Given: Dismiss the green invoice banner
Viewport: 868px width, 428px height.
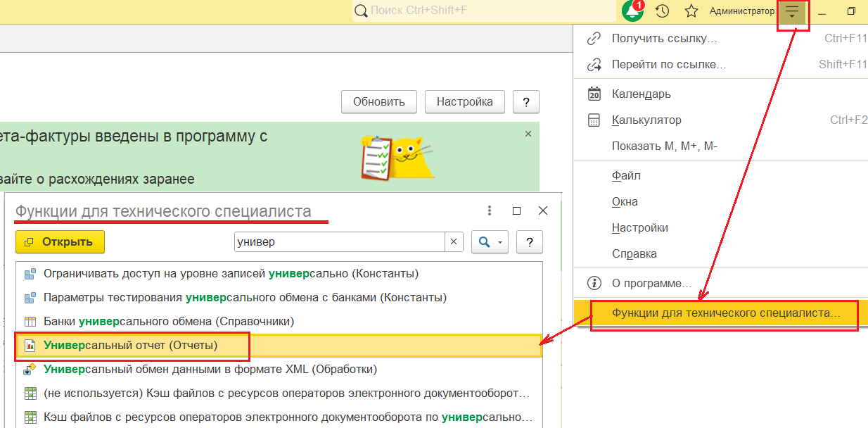Looking at the screenshot, I should 528,133.
